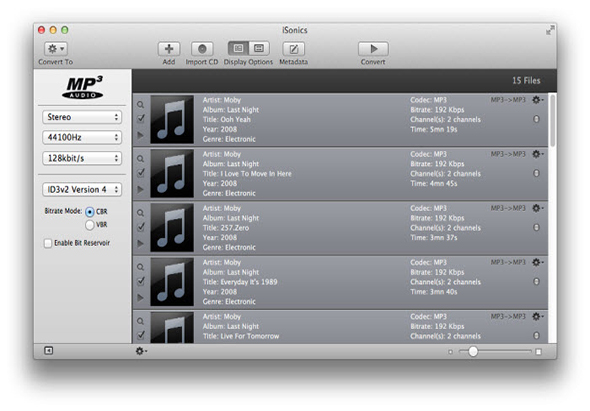Toggle fullscreen with the arrows icon
The height and width of the screenshot is (411, 590).
click(x=550, y=30)
